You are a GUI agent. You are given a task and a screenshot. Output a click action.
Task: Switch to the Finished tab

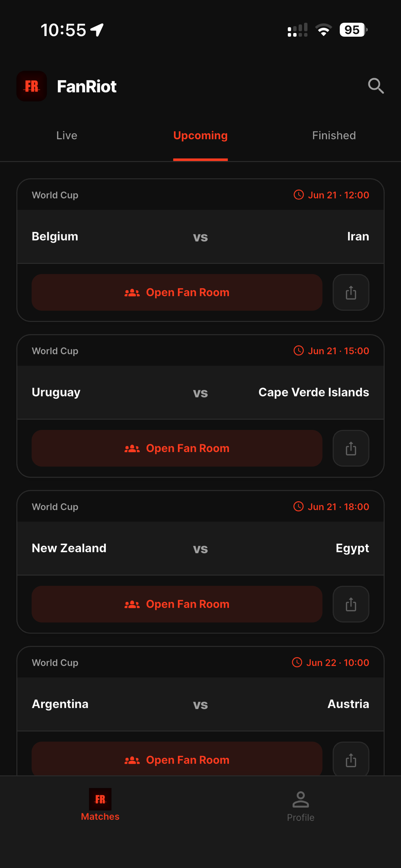pos(334,135)
